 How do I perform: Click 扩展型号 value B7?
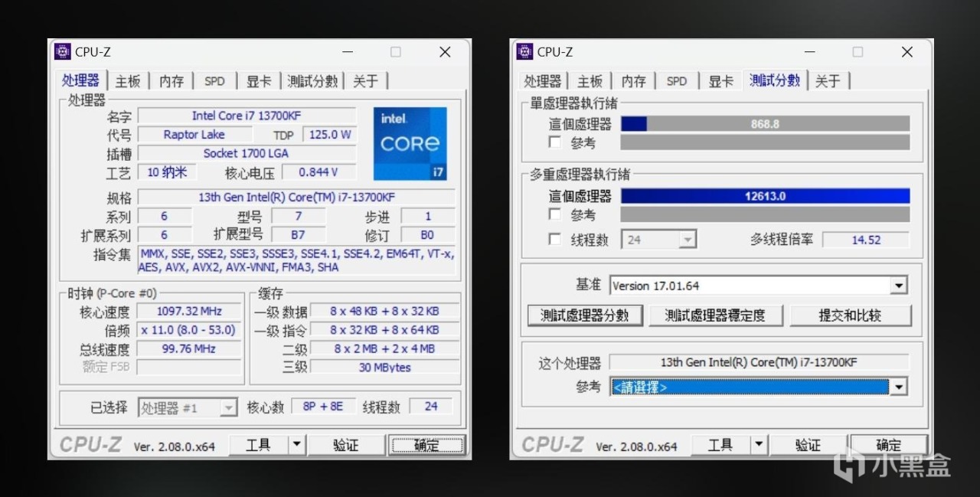tap(298, 235)
